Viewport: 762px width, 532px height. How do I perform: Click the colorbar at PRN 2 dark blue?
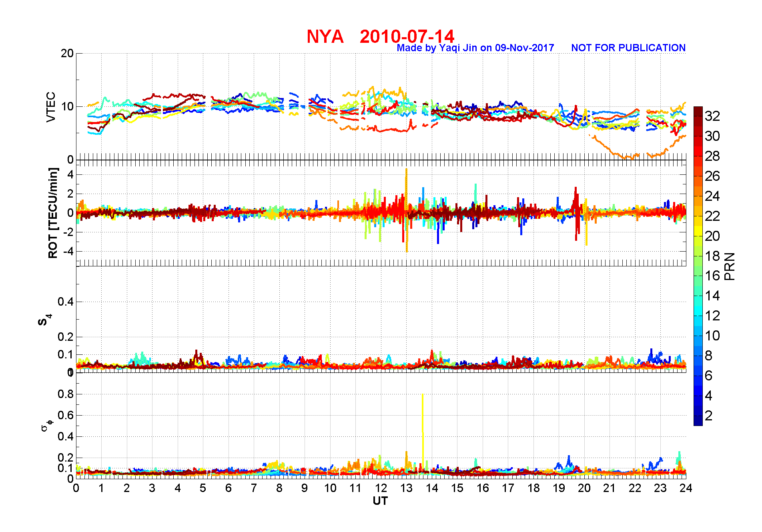click(x=698, y=416)
